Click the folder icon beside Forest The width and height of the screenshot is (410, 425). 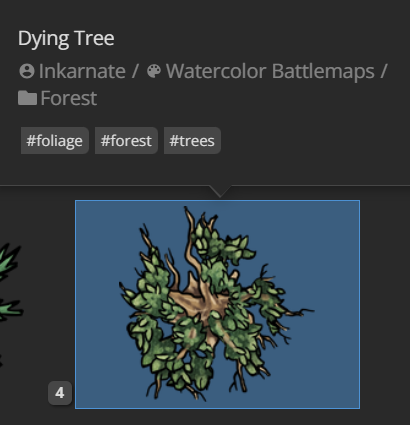coord(27,98)
